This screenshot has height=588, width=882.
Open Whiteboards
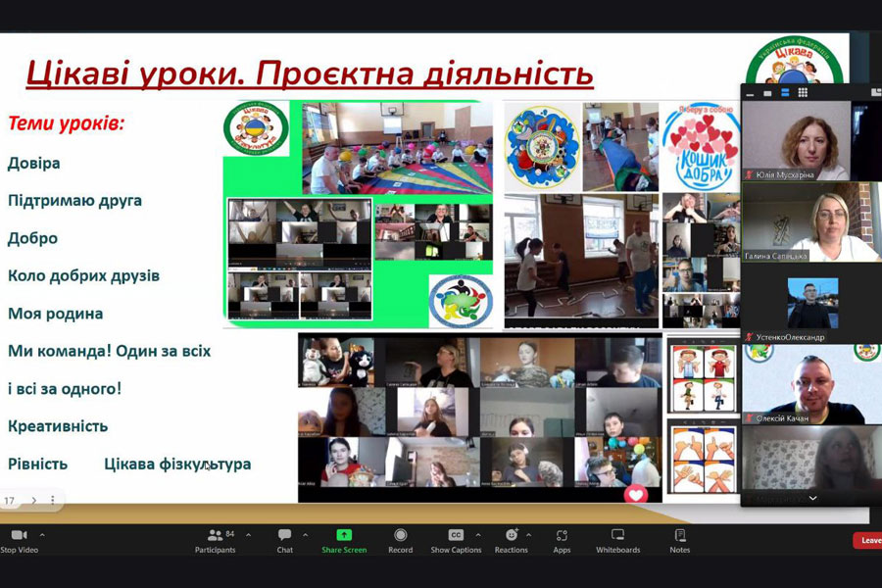click(617, 541)
